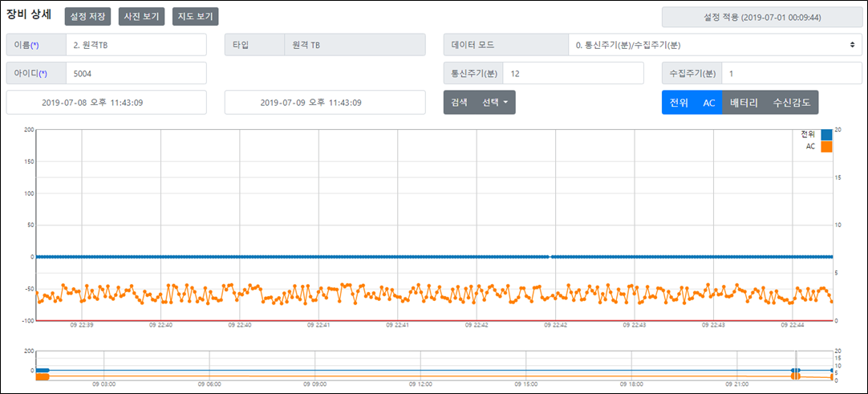
Task: Click the end date field 2019-07-09
Action: (325, 103)
